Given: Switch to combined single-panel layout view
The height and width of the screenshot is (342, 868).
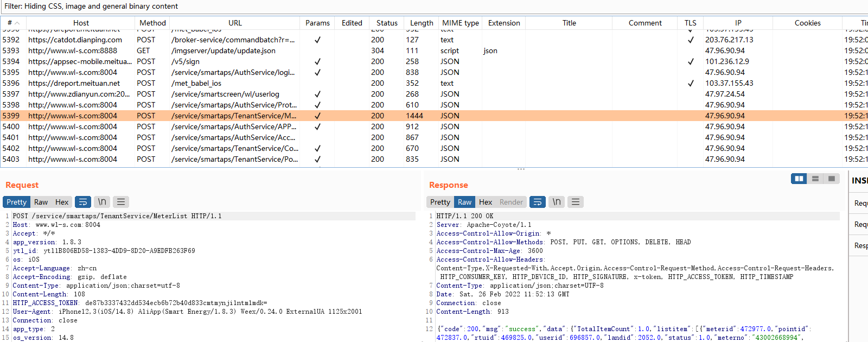Looking at the screenshot, I should [831, 179].
